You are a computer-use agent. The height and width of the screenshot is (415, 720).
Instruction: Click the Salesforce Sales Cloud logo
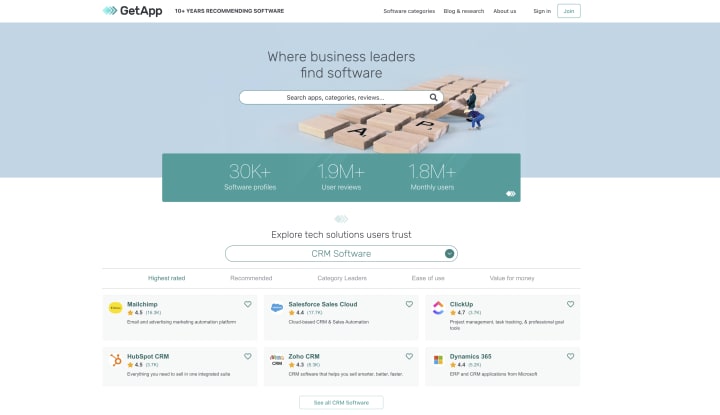277,308
